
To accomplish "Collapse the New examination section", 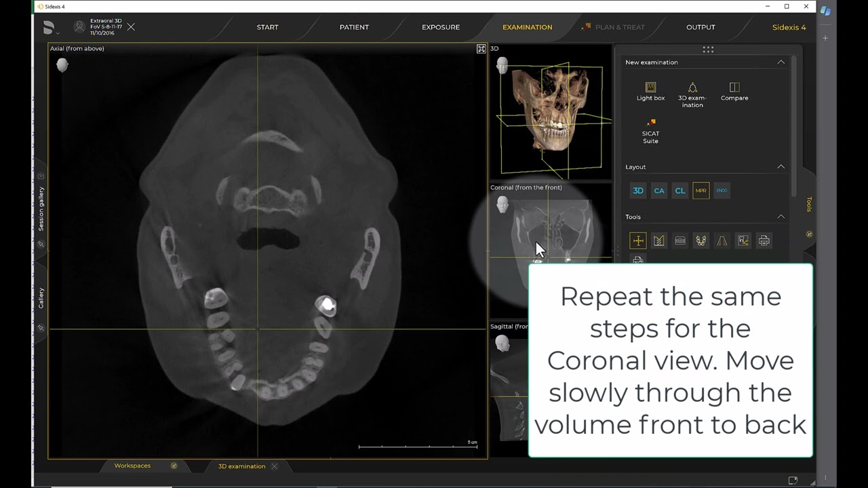I will pos(781,62).
